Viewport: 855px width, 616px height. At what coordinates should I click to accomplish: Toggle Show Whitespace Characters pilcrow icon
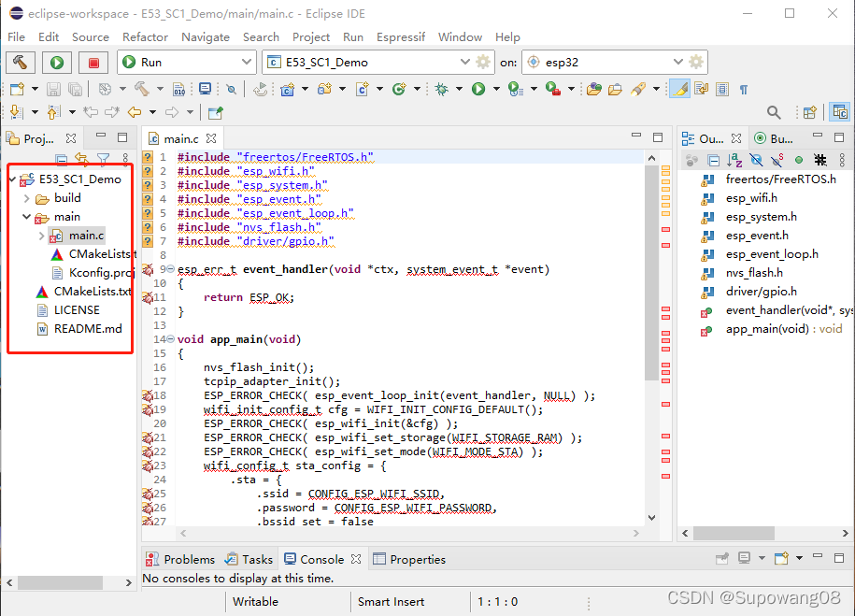743,90
